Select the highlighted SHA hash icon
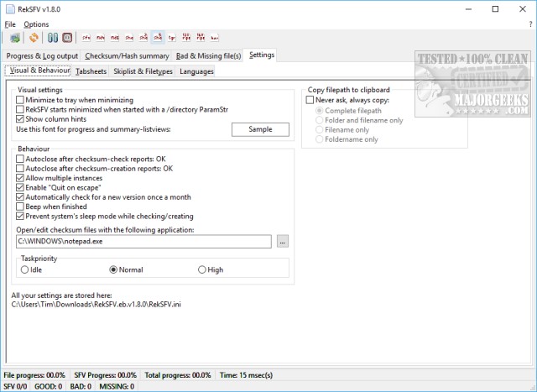This screenshot has height=392, width=537. [159, 38]
